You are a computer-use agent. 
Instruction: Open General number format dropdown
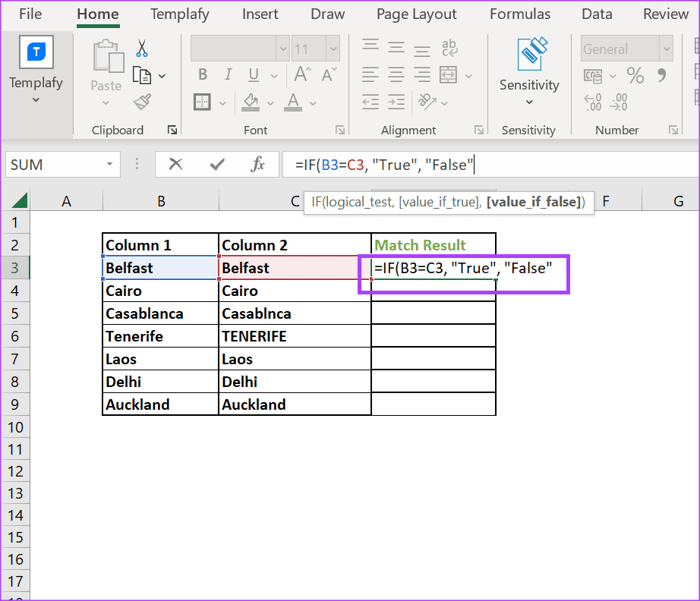click(667, 49)
